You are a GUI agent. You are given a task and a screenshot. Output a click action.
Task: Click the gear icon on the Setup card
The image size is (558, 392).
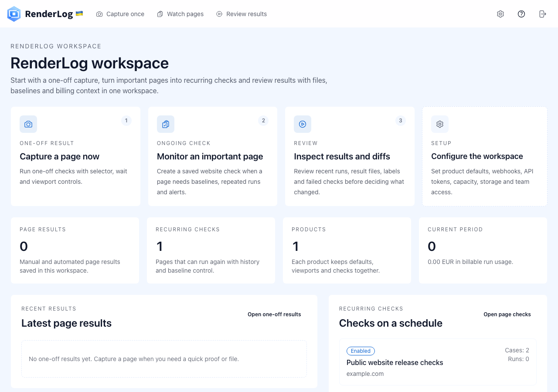point(440,124)
